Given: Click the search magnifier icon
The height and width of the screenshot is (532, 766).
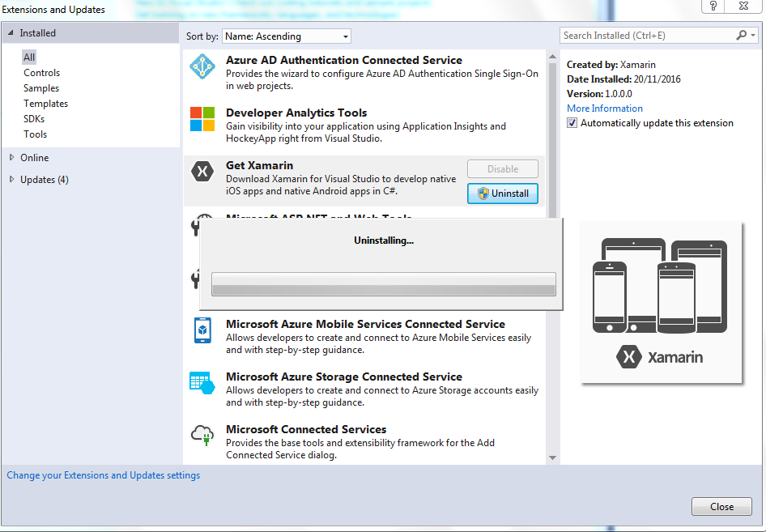Looking at the screenshot, I should click(741, 35).
